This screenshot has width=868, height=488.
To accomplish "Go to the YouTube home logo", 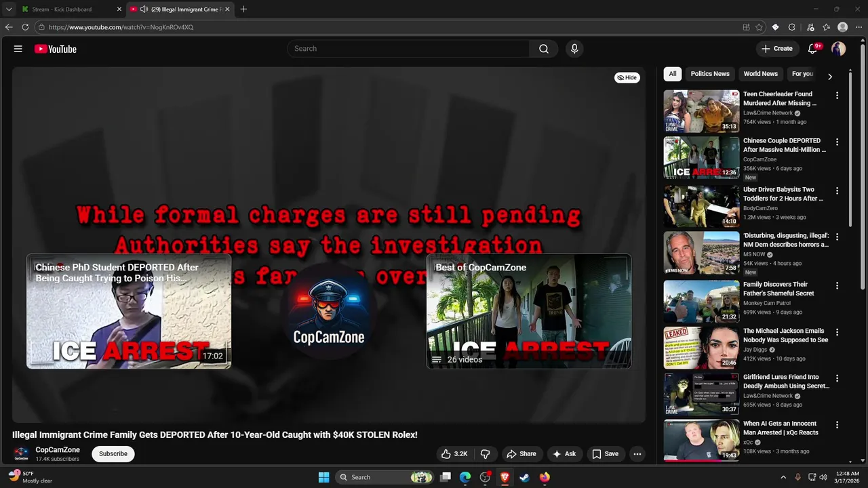I will pyautogui.click(x=56, y=49).
